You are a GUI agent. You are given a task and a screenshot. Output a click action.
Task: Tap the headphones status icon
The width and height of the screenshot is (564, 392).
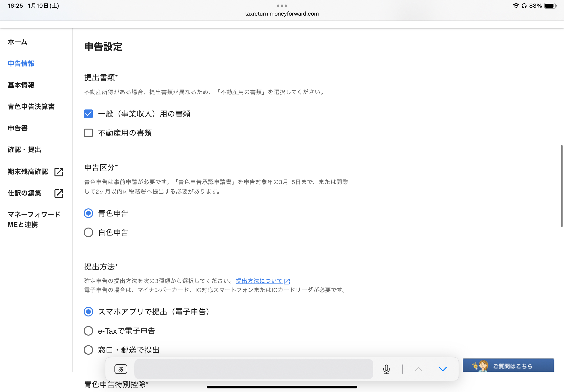(x=524, y=6)
